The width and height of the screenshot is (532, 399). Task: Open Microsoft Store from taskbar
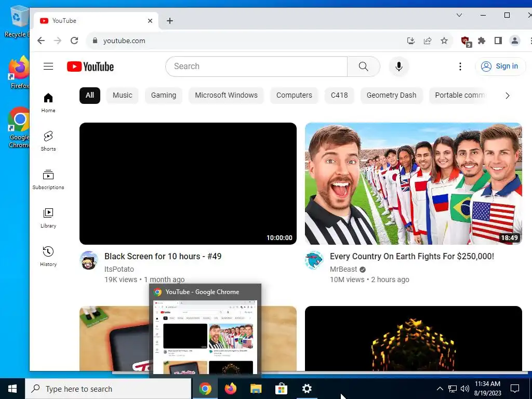pyautogui.click(x=281, y=389)
